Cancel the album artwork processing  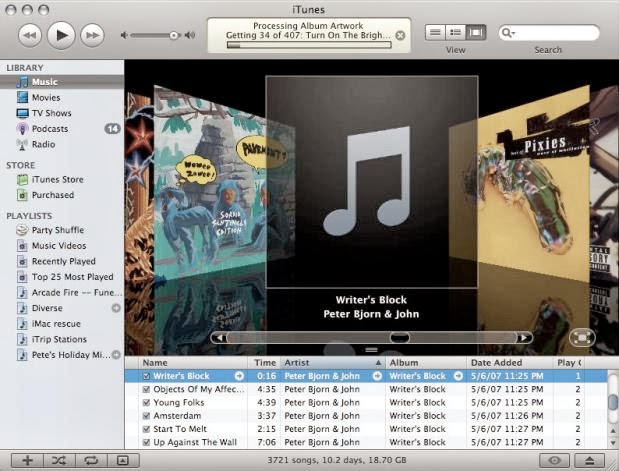point(400,36)
